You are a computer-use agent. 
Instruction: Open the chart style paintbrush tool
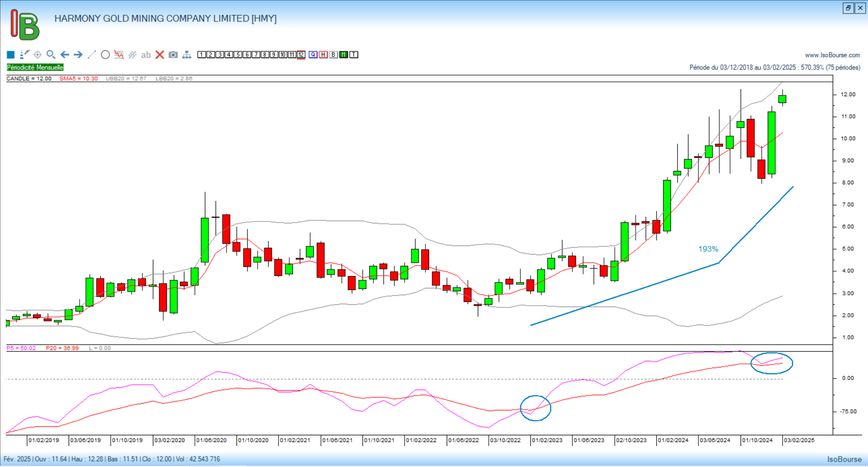pyautogui.click(x=24, y=55)
